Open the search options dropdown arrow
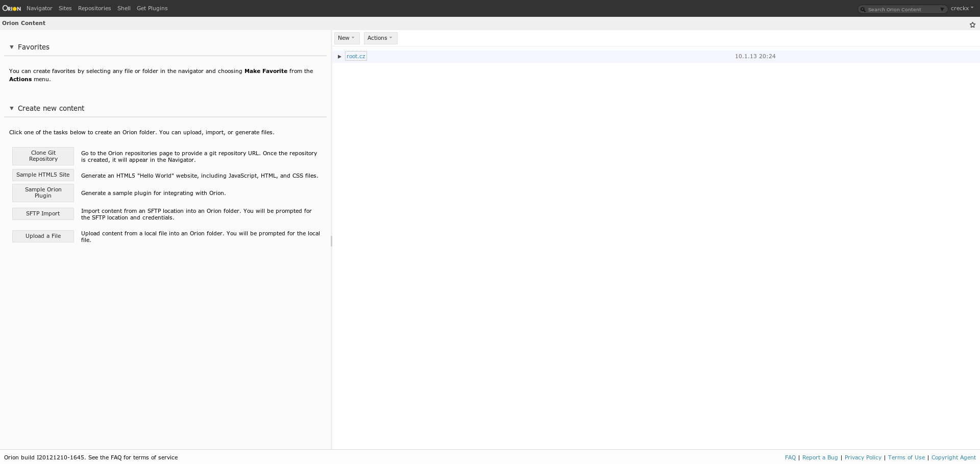 click(x=942, y=9)
